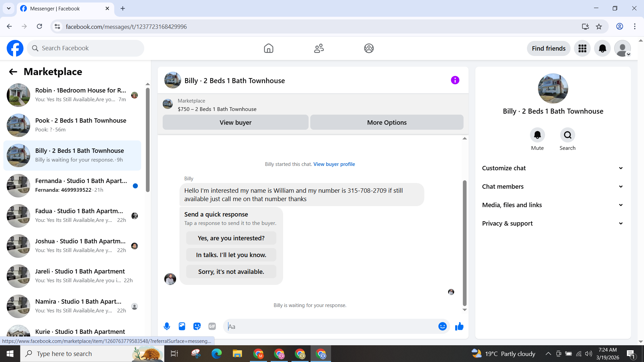
Task: Click the conversation list scrollbar
Action: [x=148, y=141]
